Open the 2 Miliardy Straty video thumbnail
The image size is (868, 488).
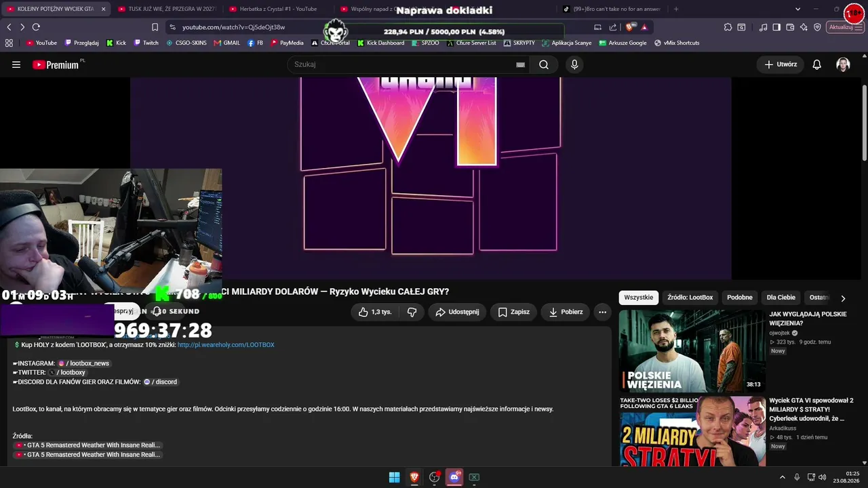692,432
